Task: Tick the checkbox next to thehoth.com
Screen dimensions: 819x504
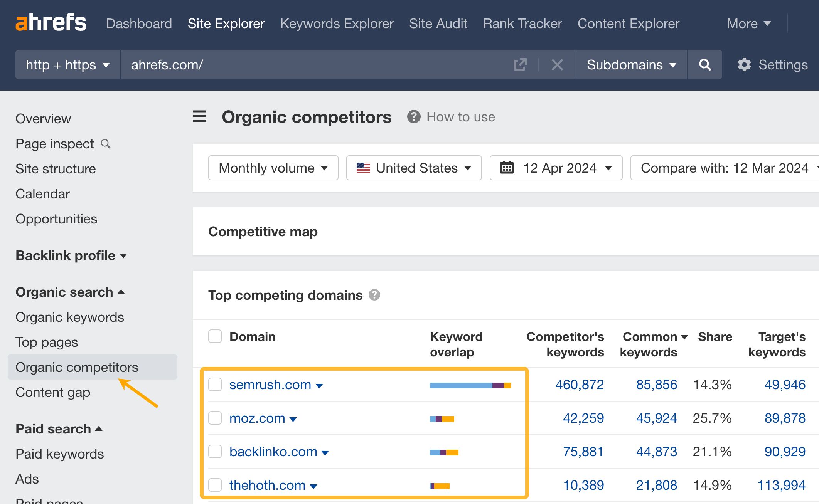Action: (x=215, y=485)
